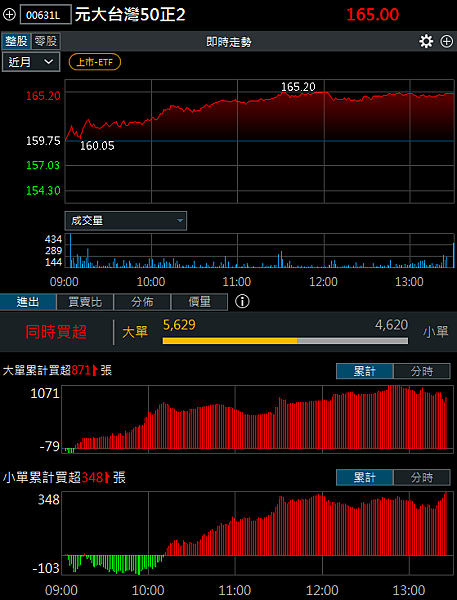The height and width of the screenshot is (600, 457).
Task: Click the 160.05 low label on chart
Action: (97, 146)
